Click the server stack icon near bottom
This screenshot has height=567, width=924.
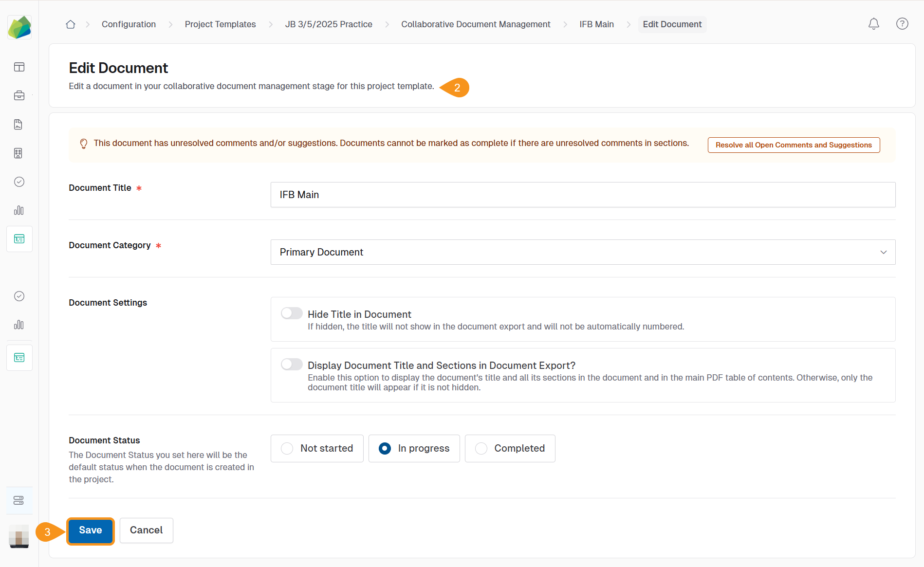pos(19,500)
